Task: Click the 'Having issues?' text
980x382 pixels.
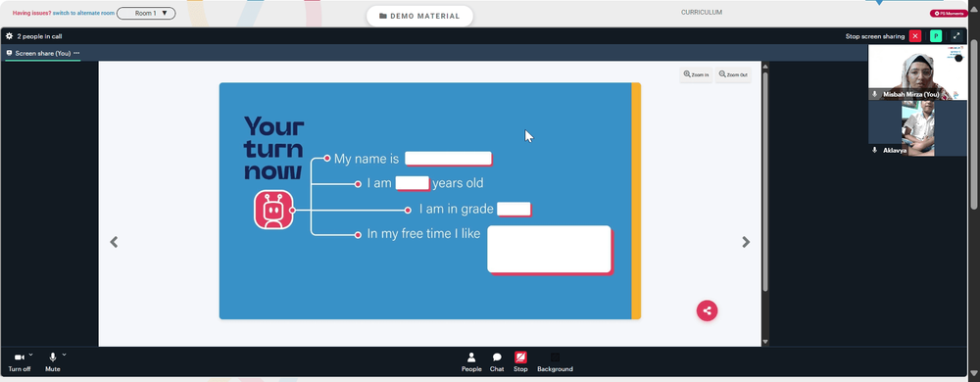Action: tap(32, 13)
